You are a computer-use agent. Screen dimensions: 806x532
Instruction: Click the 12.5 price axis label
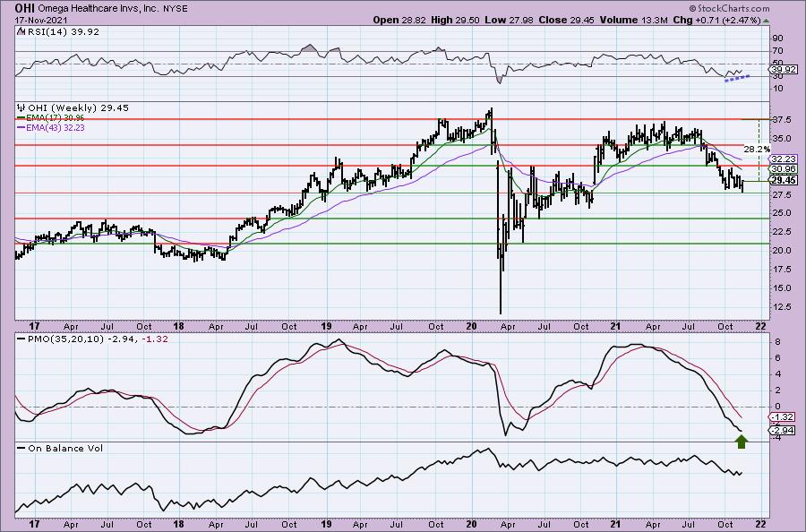pos(781,306)
